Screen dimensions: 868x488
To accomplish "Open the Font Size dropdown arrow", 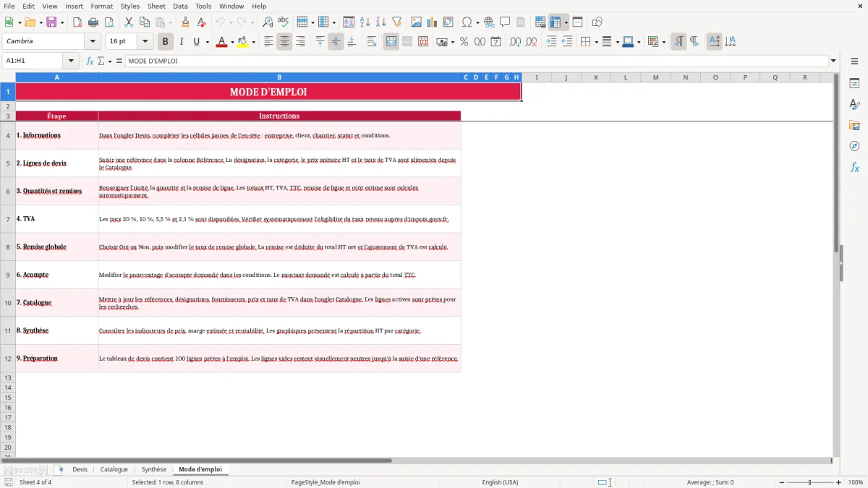I will tap(145, 42).
